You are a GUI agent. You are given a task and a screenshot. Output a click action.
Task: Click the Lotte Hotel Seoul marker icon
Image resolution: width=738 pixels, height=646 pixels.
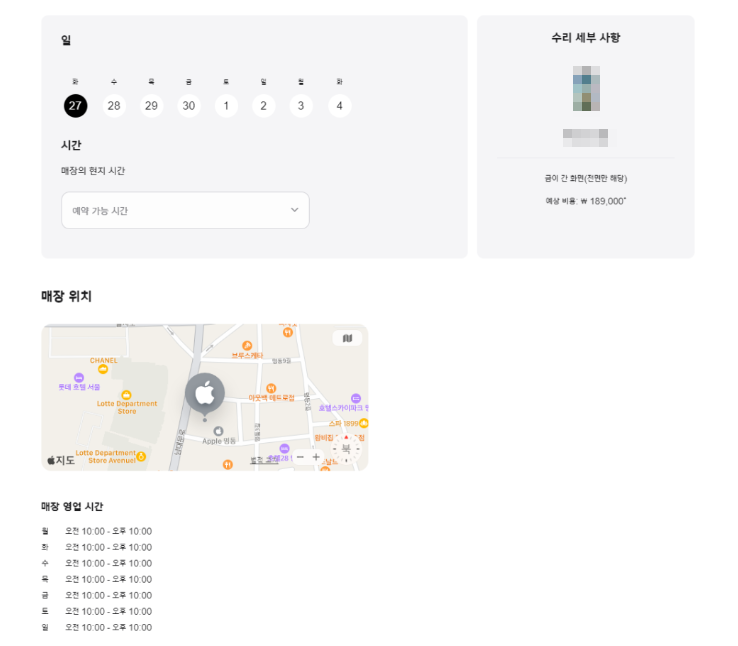79,378
